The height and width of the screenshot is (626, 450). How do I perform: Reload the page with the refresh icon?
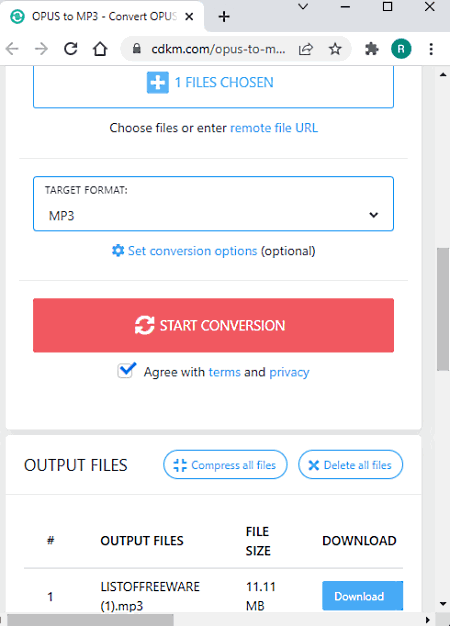coord(71,49)
